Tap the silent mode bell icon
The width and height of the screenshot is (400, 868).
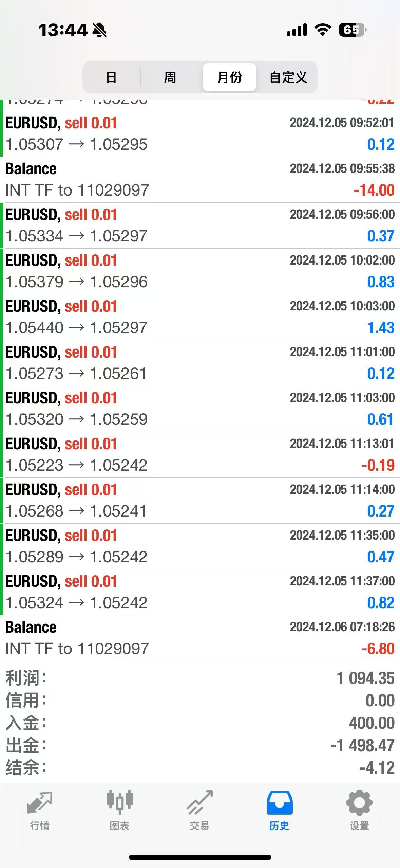[100, 30]
